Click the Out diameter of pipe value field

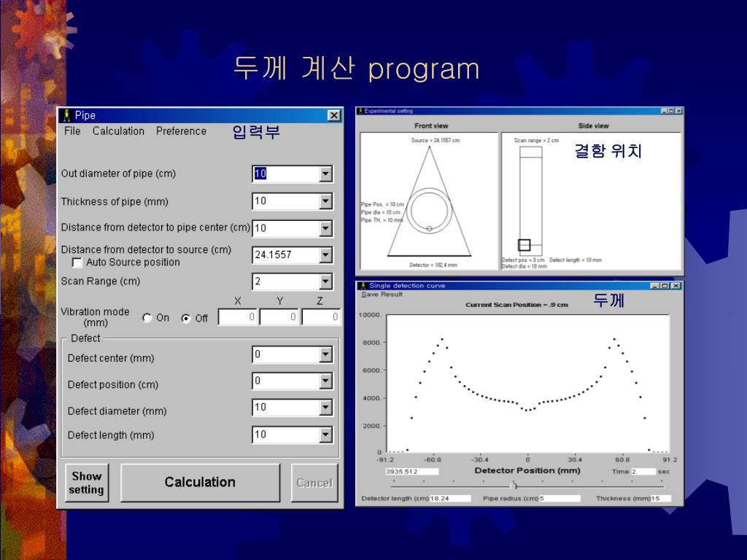[286, 174]
